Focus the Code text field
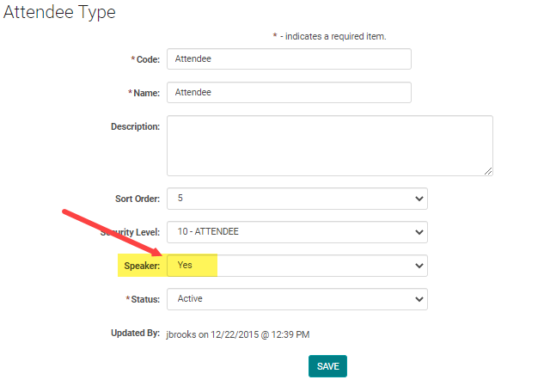Image resolution: width=550 pixels, height=392 pixels. [289, 59]
